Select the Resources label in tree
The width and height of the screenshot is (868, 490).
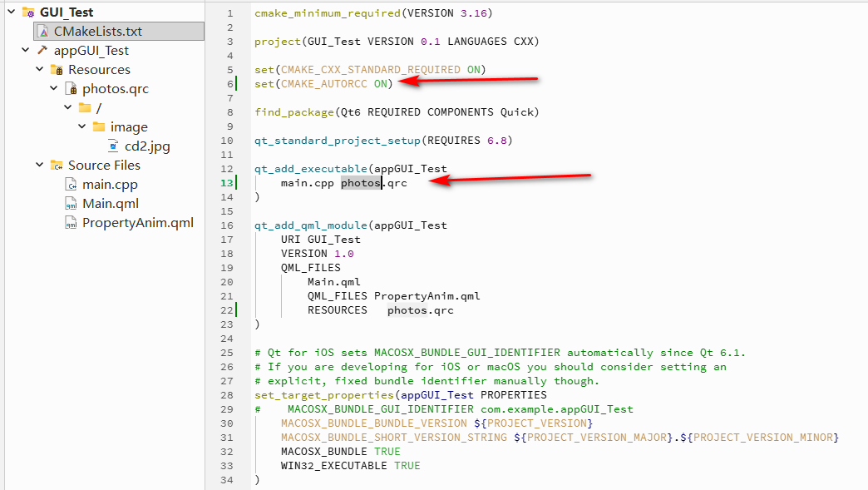(x=99, y=70)
